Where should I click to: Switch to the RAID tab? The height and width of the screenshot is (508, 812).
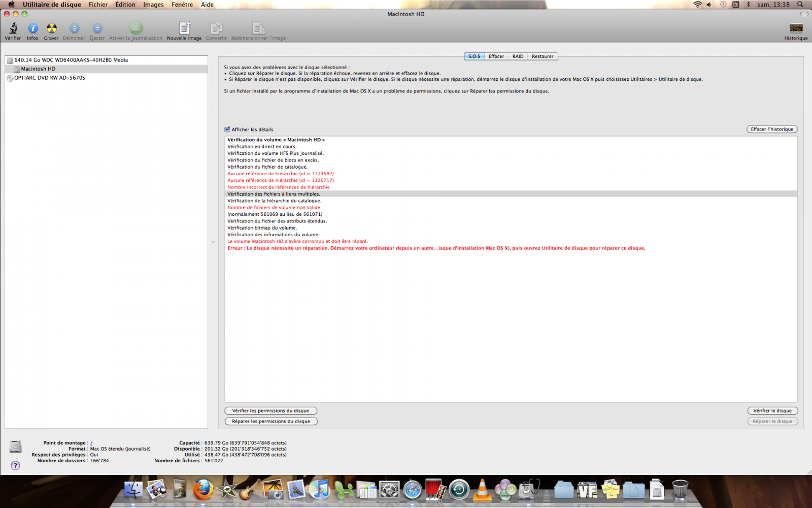pos(518,56)
